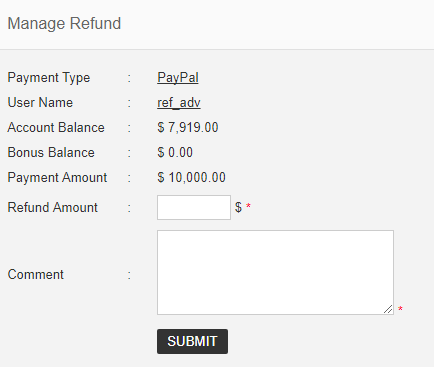The image size is (434, 367).
Task: Click the Refund Amount label
Action: (x=52, y=207)
